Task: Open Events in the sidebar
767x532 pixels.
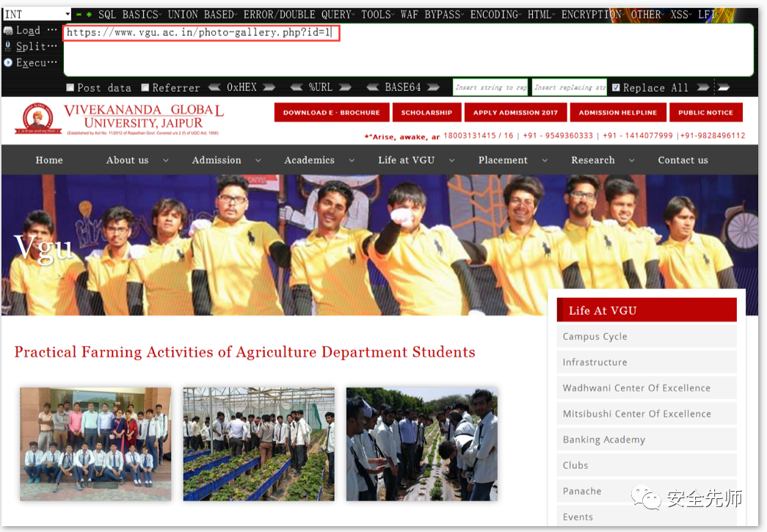Action: pyautogui.click(x=647, y=517)
